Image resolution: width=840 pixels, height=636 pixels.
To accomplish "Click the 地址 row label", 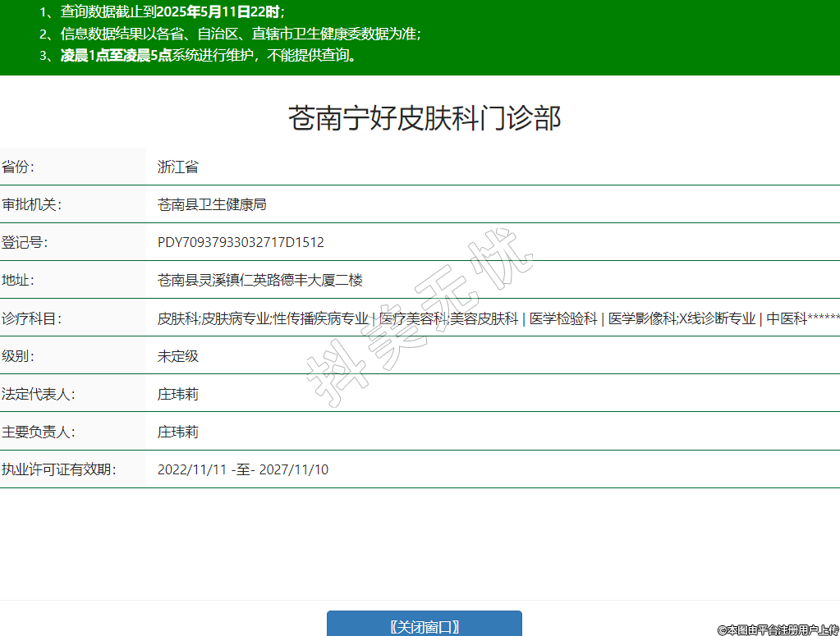I will click(x=18, y=281).
